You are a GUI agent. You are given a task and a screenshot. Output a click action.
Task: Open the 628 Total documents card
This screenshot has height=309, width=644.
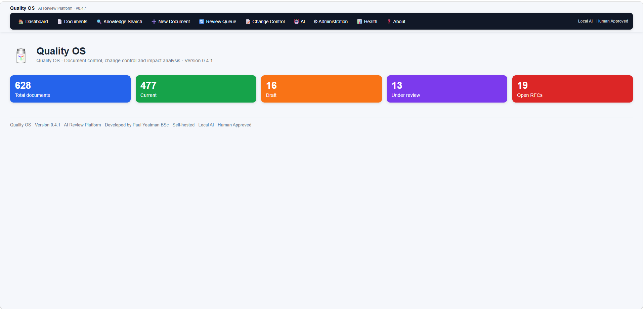coord(70,89)
